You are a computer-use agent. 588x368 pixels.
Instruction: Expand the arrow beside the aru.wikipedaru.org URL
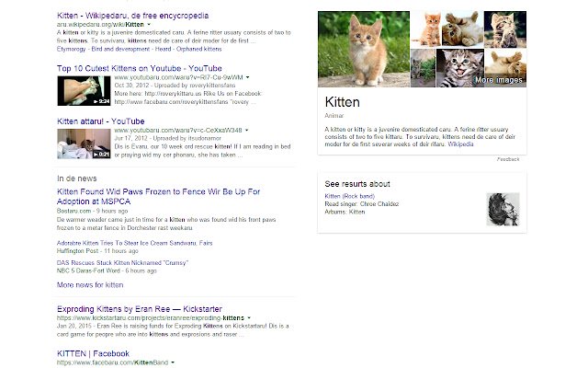149,25
